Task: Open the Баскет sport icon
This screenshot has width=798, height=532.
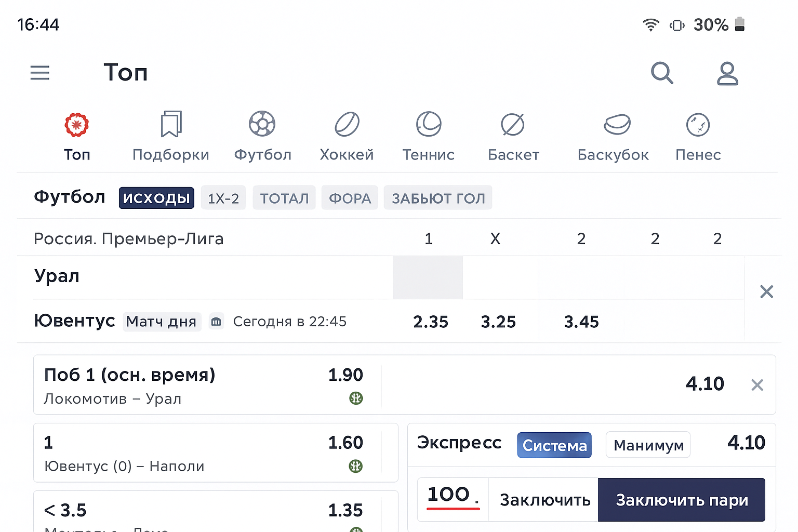Action: (513, 124)
